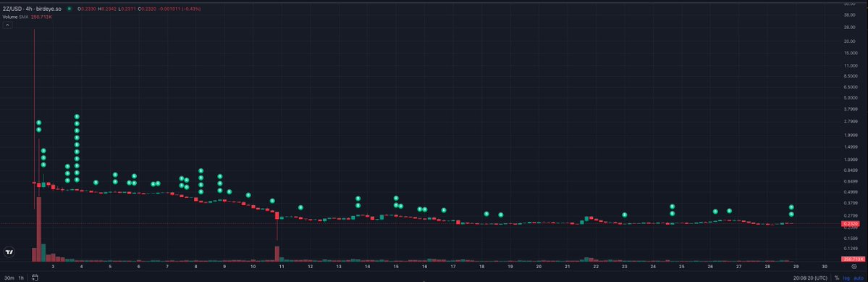Click the close value C0.2320 in header
The height and width of the screenshot is (282, 868).
coord(147,9)
